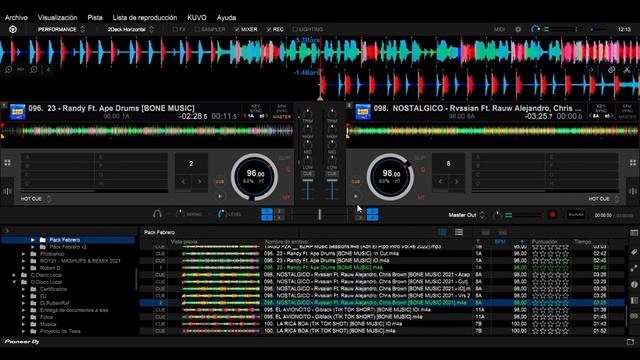Screen dimensions: 640x360
Task: Open the Pista menu
Action: click(x=95, y=18)
